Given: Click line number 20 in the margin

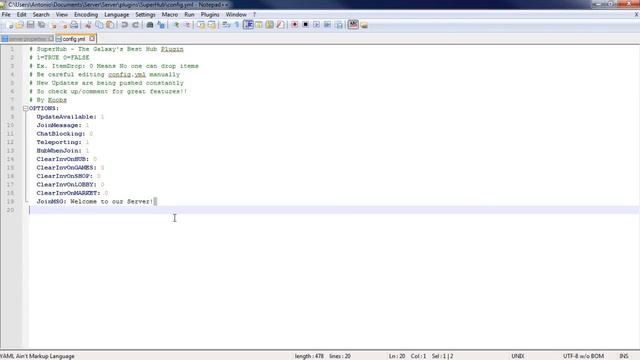Looking at the screenshot, I should tap(10, 210).
